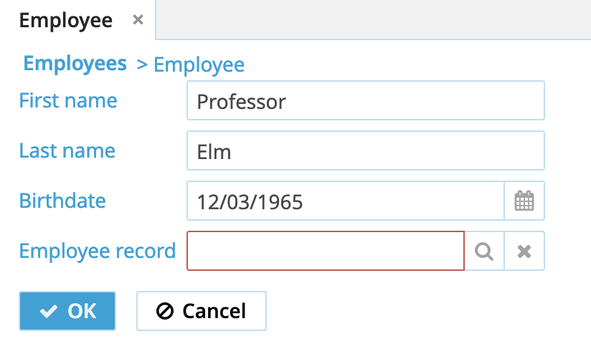Image resolution: width=591 pixels, height=364 pixels.
Task: Click the Employee record label
Action: click(98, 251)
